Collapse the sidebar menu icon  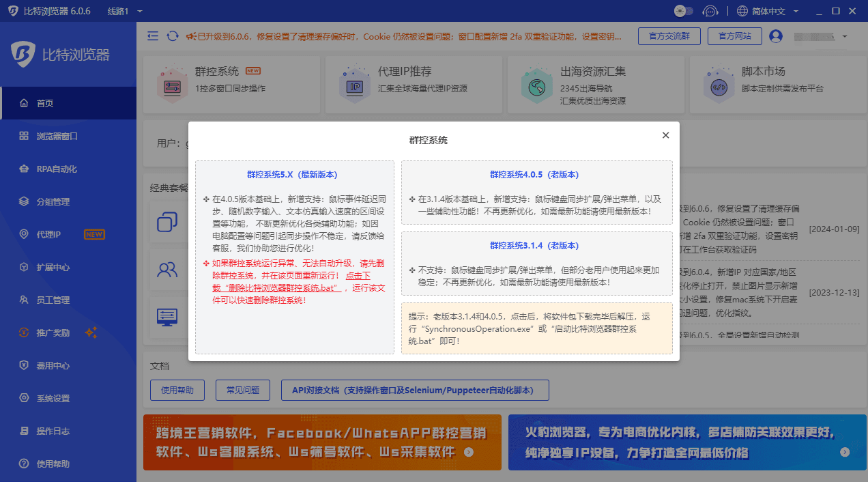(153, 36)
